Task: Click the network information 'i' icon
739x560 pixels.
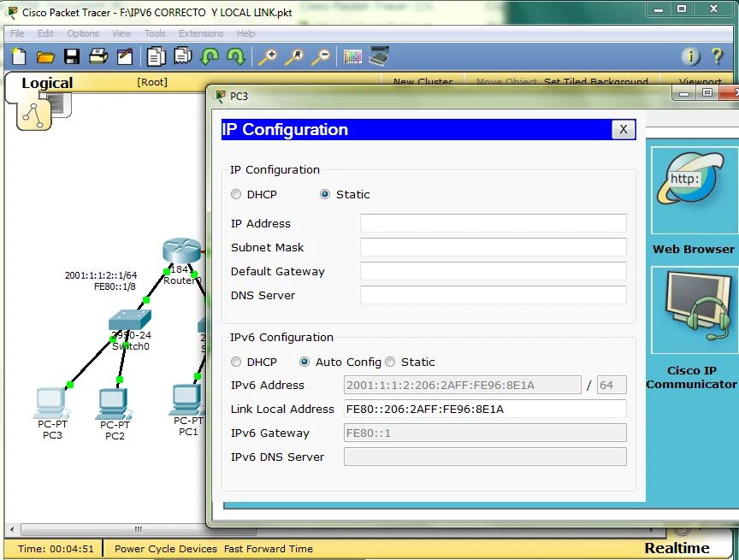Action: pos(691,56)
